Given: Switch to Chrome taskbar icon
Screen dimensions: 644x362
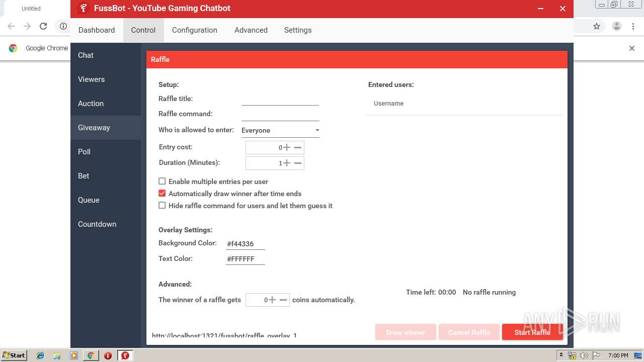Looking at the screenshot, I should tap(91, 355).
